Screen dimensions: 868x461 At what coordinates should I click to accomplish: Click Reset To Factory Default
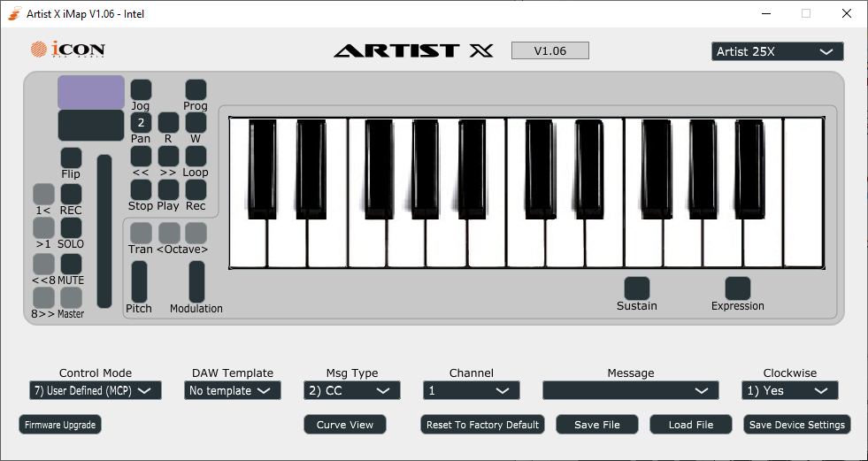coord(482,425)
